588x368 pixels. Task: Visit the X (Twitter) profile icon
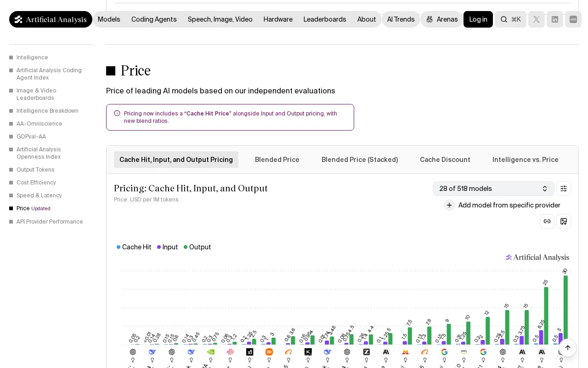[537, 19]
